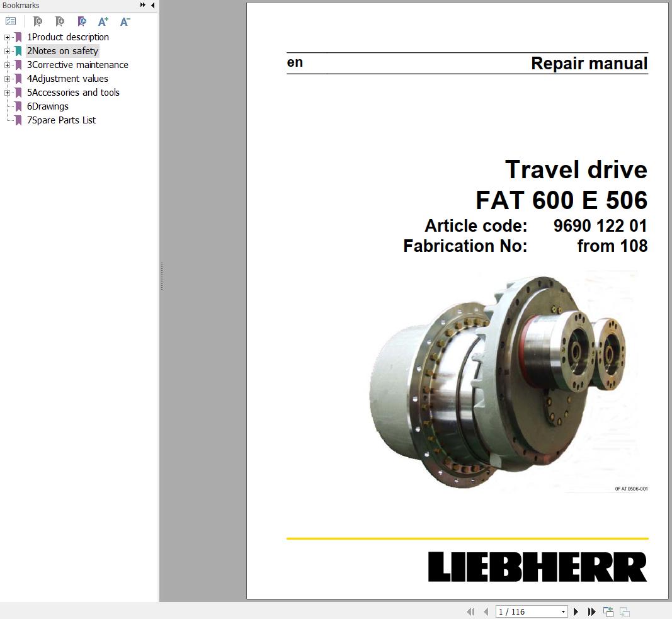
Task: Click the travel drive photo on the page
Action: [498, 382]
